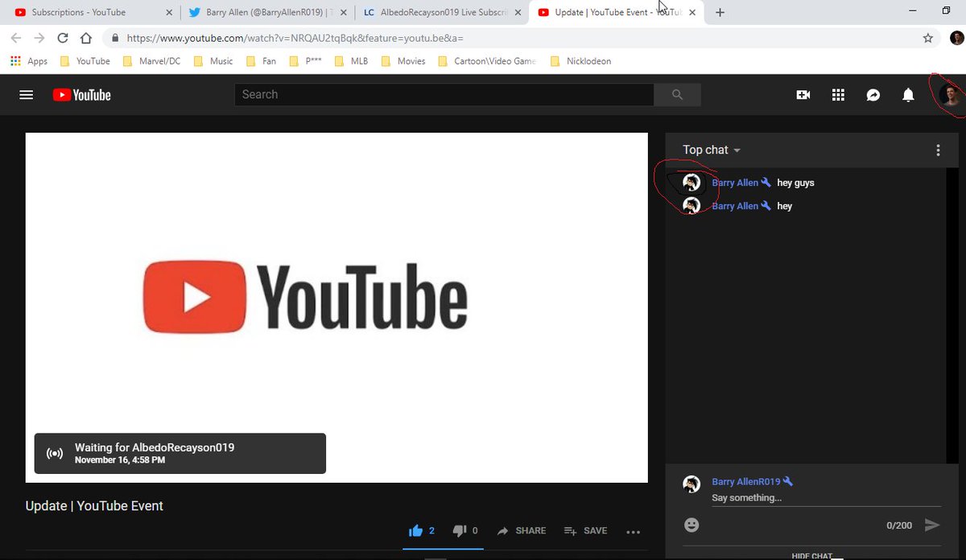
Task: Open the Fan bookmarks folder
Action: [x=262, y=61]
